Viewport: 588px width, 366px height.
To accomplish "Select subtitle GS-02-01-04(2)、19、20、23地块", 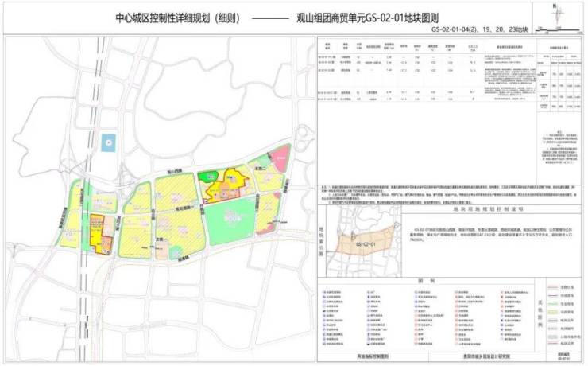I will (x=480, y=29).
